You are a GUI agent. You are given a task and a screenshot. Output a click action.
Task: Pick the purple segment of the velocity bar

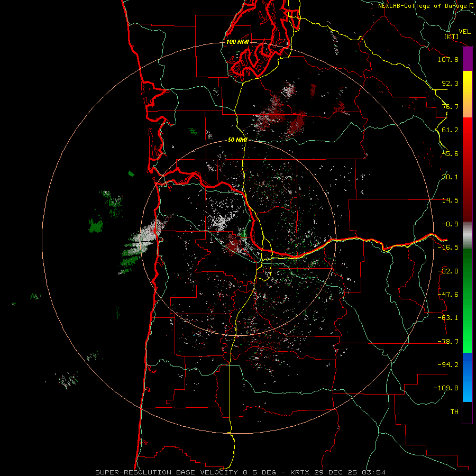click(467, 59)
